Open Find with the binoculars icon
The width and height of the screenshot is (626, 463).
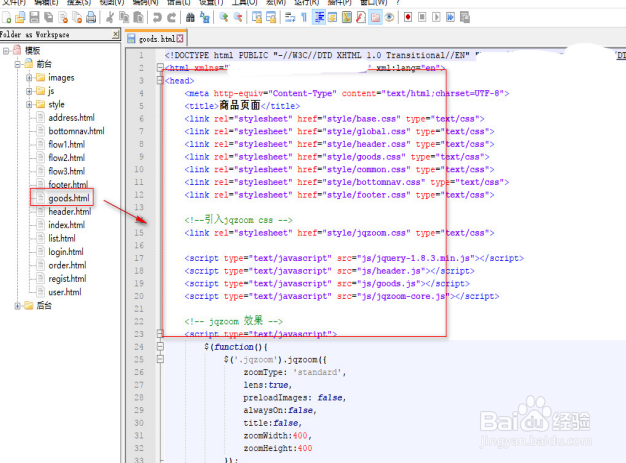click(x=190, y=18)
